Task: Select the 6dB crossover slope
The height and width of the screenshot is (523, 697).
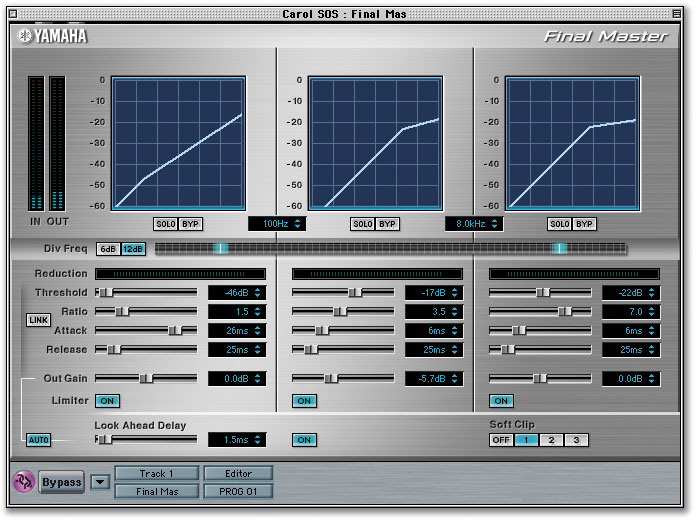Action: 108,249
